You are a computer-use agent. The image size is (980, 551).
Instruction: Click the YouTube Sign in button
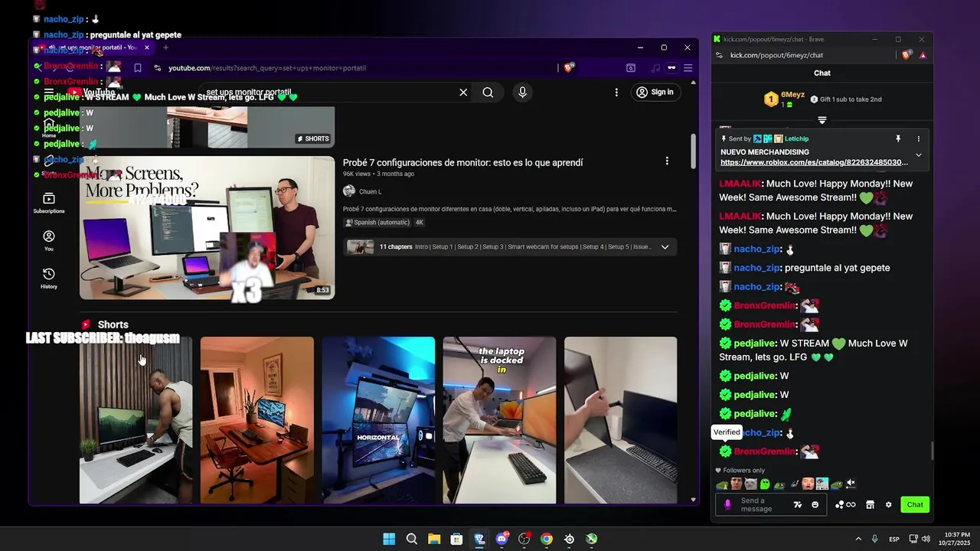point(655,92)
